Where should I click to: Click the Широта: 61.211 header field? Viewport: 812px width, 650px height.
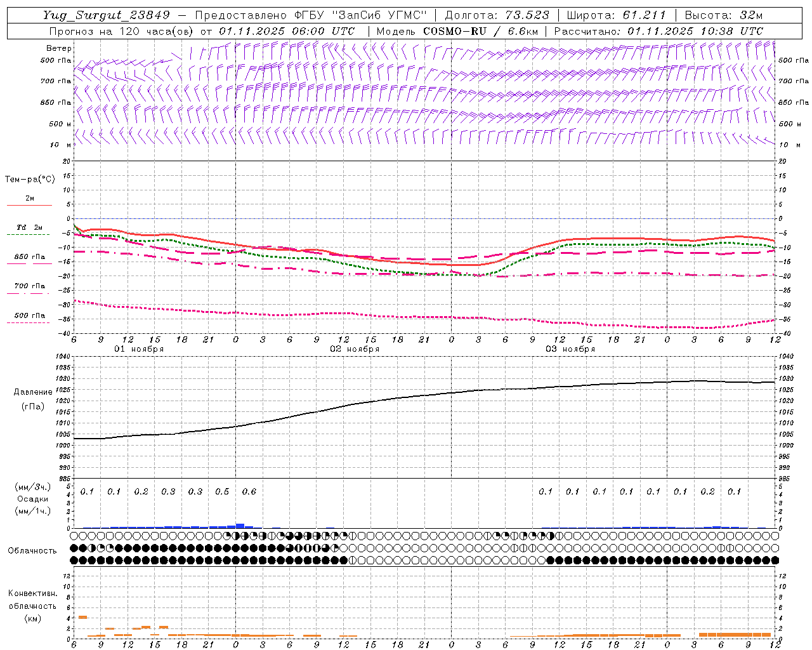coord(616,15)
